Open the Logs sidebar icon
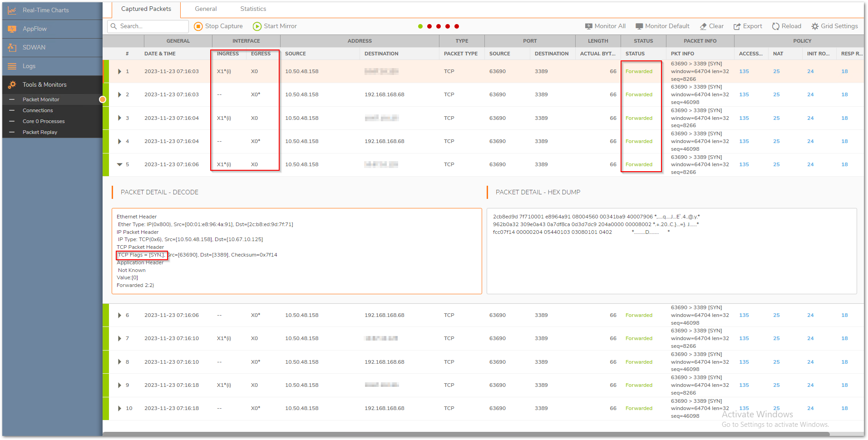Screen dimensions: 868x440 (12, 66)
